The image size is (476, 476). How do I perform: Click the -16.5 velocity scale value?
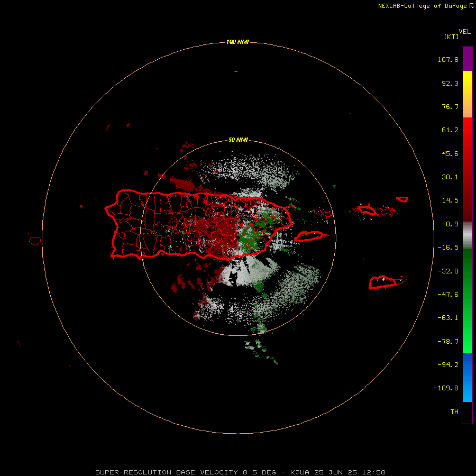(448, 248)
